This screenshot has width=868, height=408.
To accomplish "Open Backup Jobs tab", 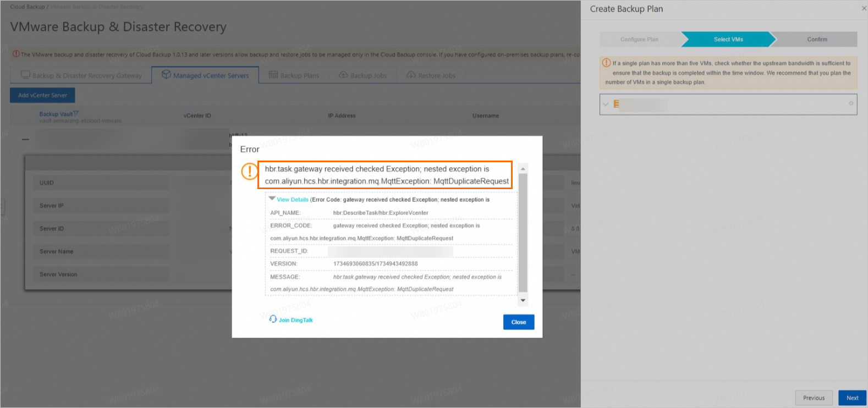I will 362,75.
